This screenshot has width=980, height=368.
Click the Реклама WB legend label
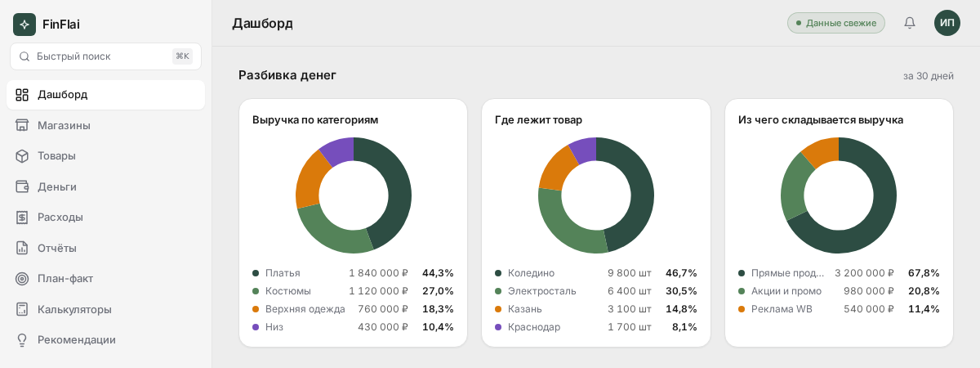782,309
